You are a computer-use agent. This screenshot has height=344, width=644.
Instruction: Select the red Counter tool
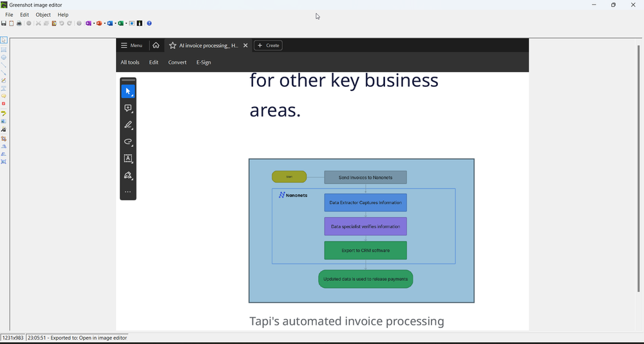click(x=4, y=104)
